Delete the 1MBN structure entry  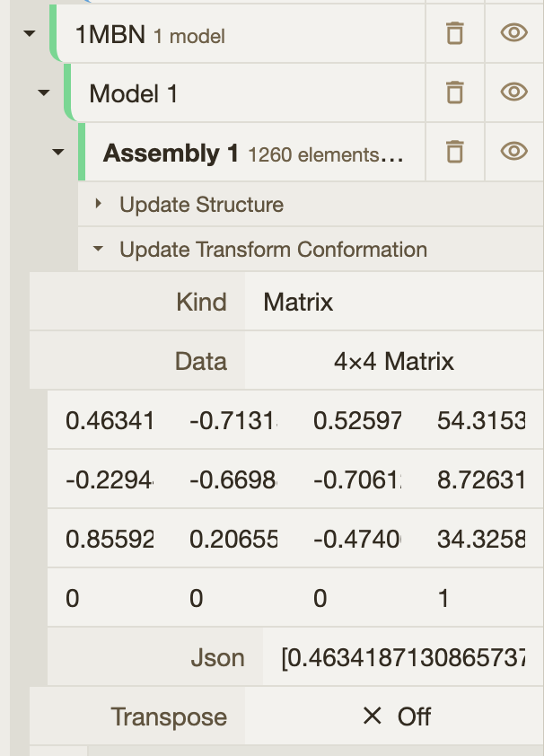point(455,34)
